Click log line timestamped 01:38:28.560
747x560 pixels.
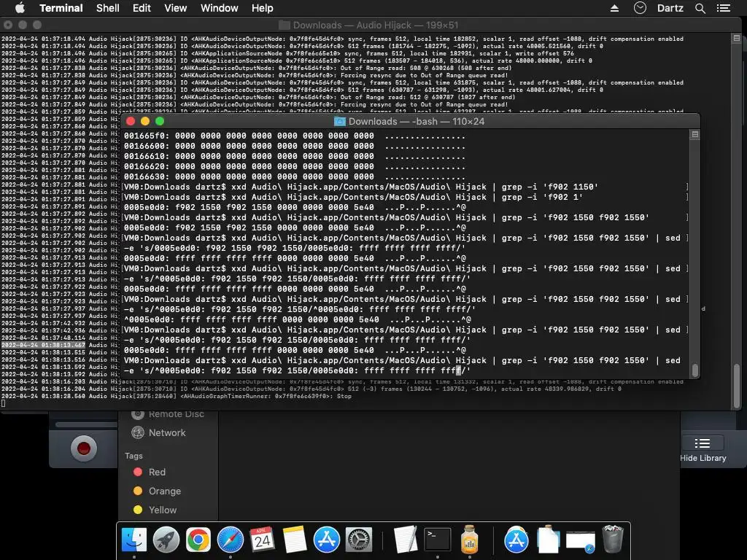177,396
